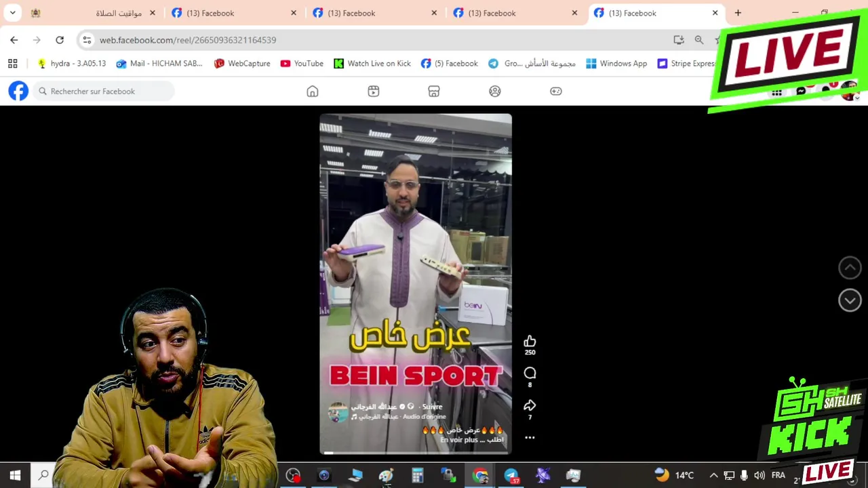Open the reel author's name link
Image resolution: width=868 pixels, height=488 pixels.
(x=374, y=407)
